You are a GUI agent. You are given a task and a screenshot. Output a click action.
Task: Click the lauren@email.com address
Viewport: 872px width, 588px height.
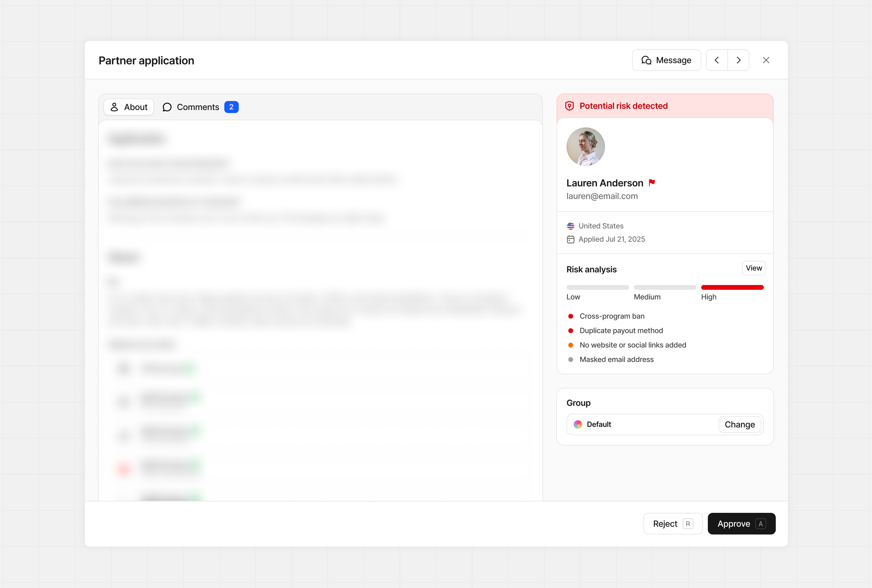(x=602, y=196)
